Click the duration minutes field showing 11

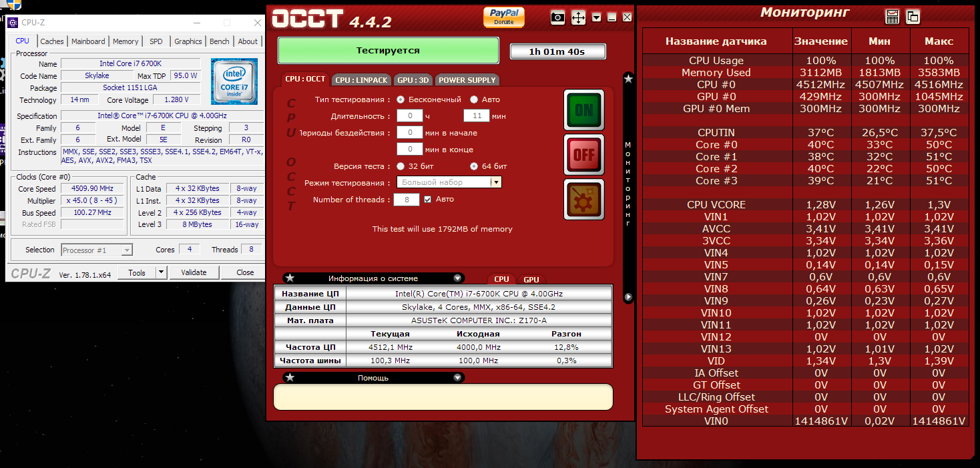[x=476, y=115]
